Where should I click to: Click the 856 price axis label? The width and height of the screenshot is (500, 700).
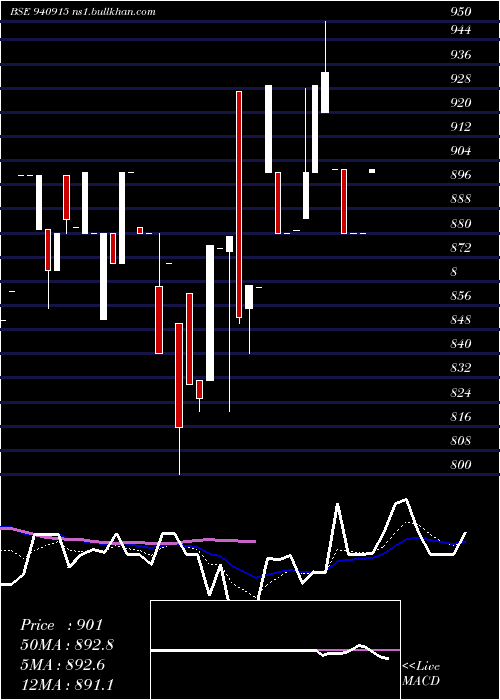[x=461, y=296]
